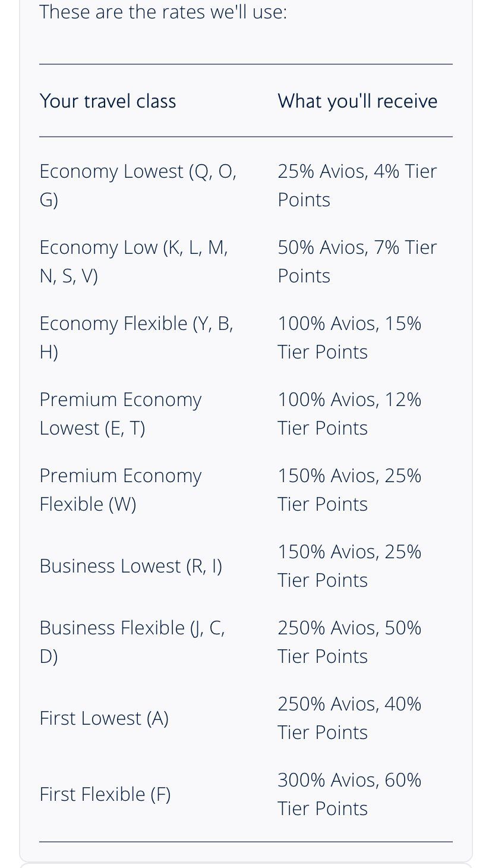Viewport: 492px width, 868px height.
Task: Click '250% Avios, 50% Tier Points' value
Action: point(349,642)
